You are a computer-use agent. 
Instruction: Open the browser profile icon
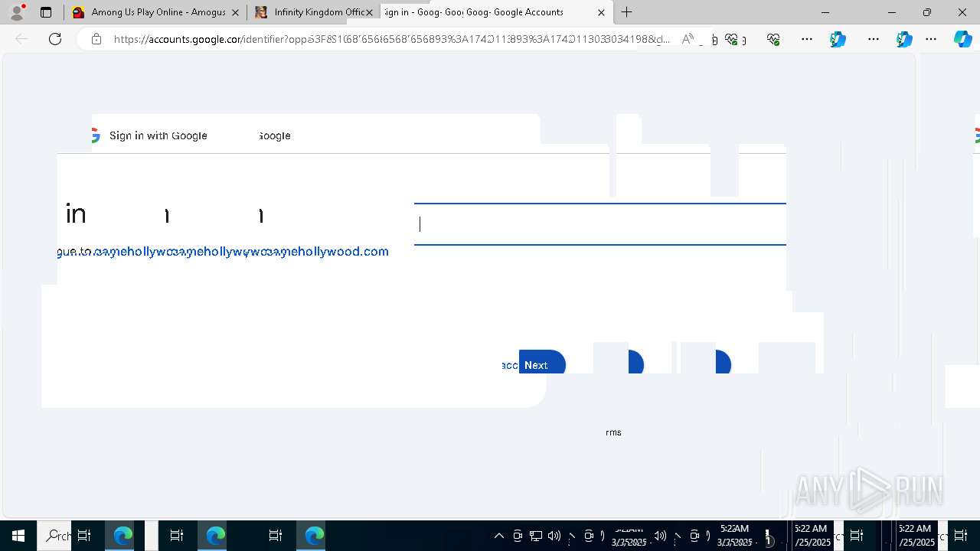coord(17,12)
